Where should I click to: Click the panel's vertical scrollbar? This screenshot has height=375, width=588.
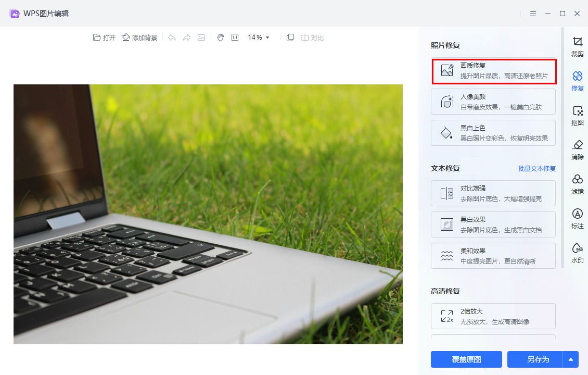pos(562,147)
